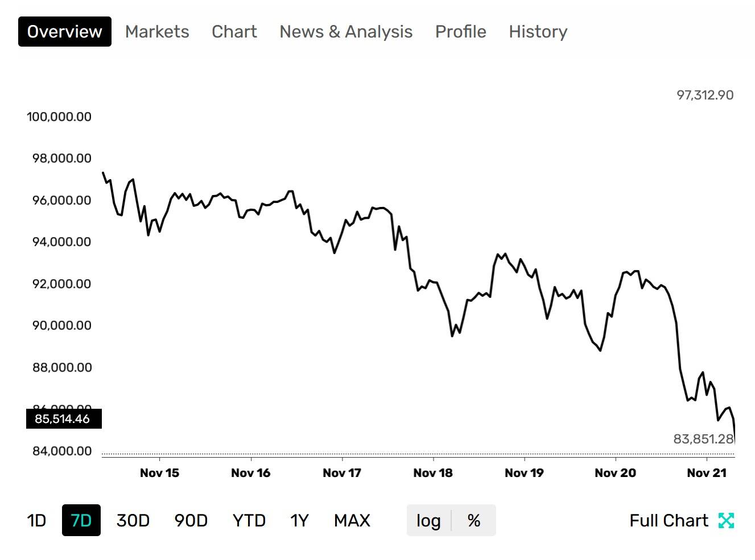This screenshot has width=755, height=560.
Task: Switch to 30D time range
Action: point(133,520)
